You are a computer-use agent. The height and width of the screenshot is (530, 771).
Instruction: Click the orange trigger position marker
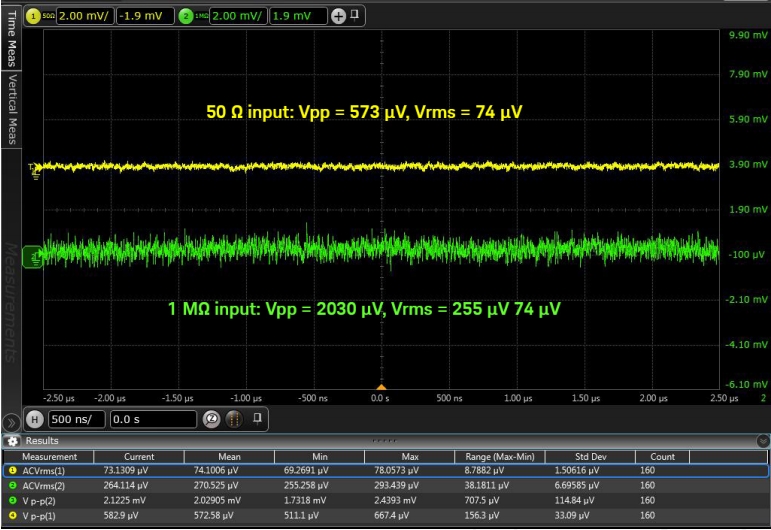380,388
